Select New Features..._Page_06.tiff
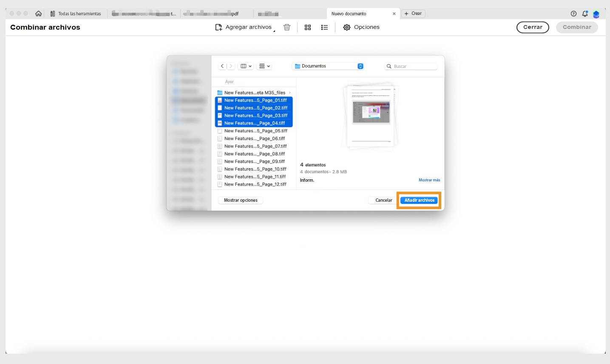Image resolution: width=610 pixels, height=364 pixels. point(254,138)
